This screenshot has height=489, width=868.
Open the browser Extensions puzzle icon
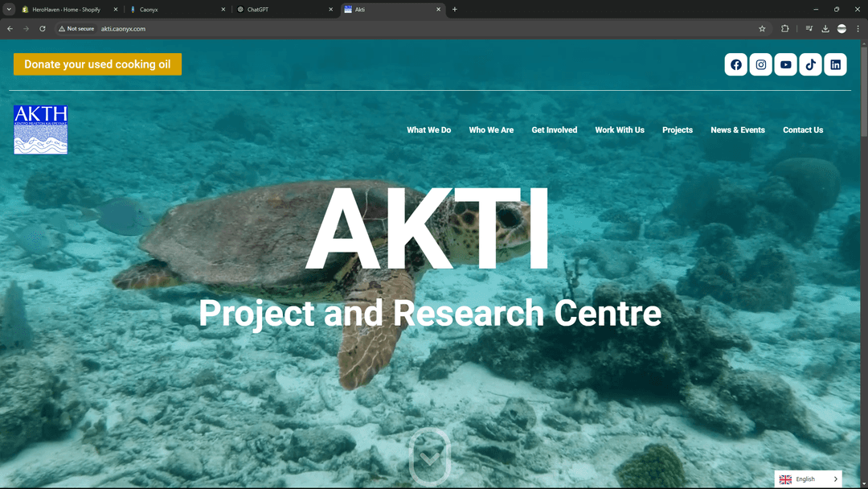click(x=785, y=29)
